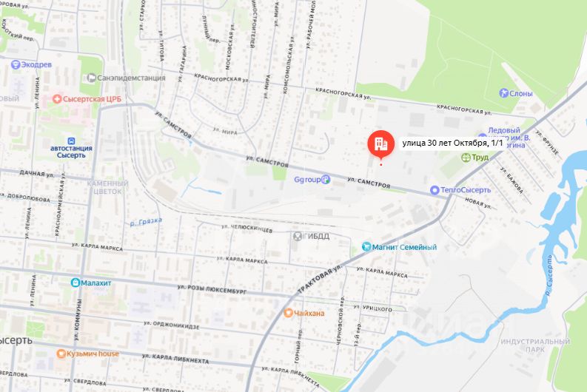This screenshot has width=587, height=392.
Task: Select the Индустриальный парк area label
Action: coord(535,345)
